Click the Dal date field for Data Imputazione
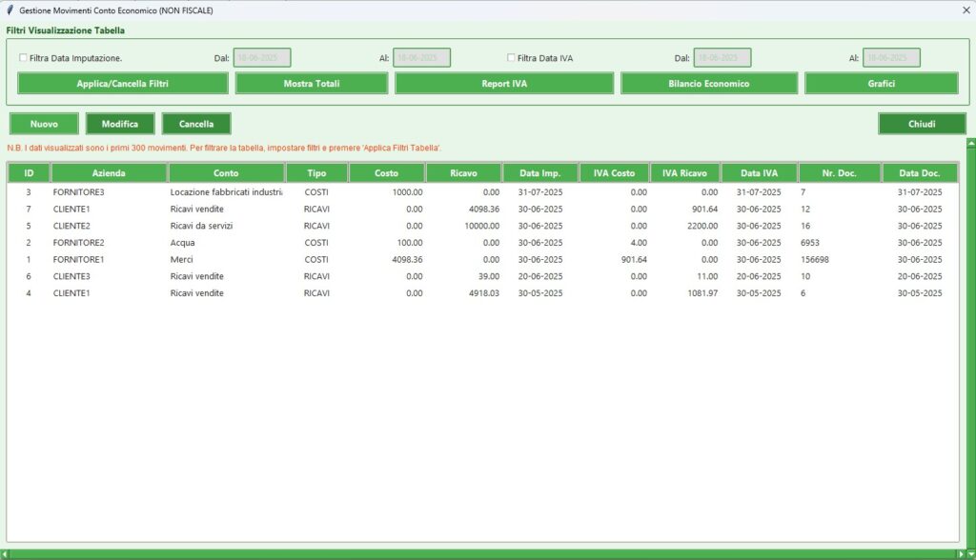The image size is (976, 560). click(x=262, y=58)
